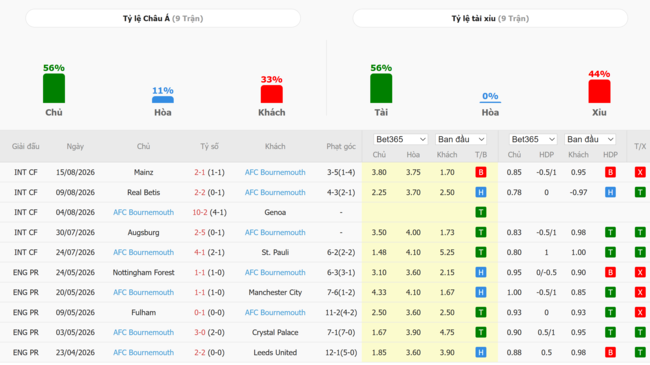Click the 12-1(5-0) corner stat
The image size is (650, 365).
coord(341,353)
